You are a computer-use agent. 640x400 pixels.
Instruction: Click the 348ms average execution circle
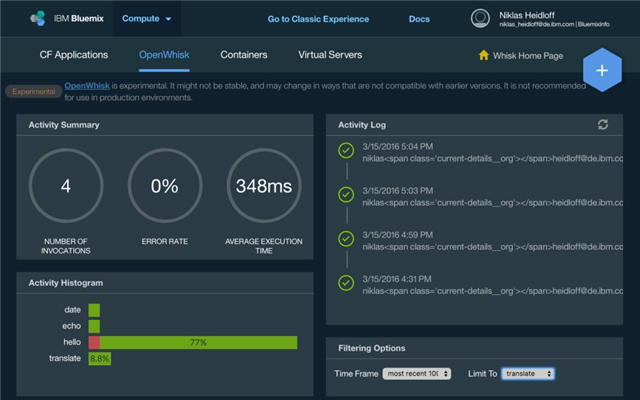point(264,185)
